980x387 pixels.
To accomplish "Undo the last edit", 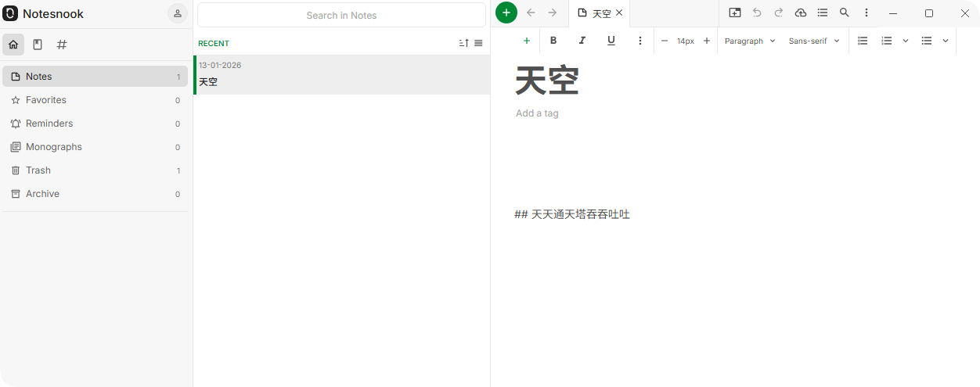I will (x=757, y=13).
